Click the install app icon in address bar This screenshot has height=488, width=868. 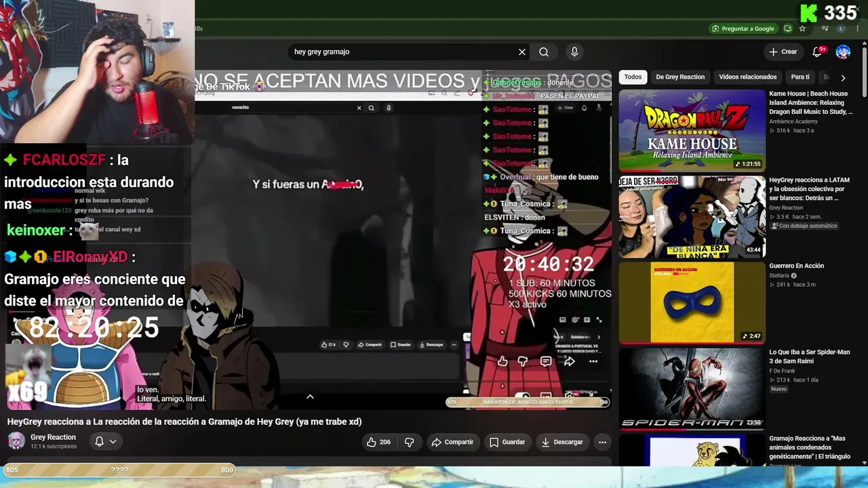pyautogui.click(x=788, y=28)
